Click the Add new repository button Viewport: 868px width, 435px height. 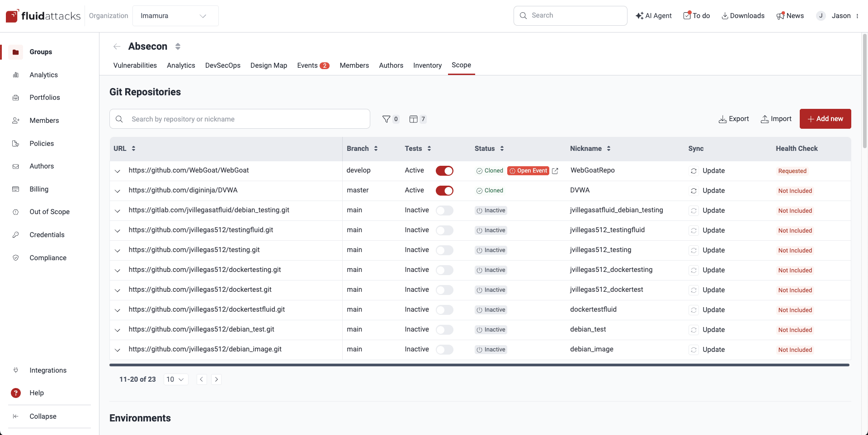[825, 118]
